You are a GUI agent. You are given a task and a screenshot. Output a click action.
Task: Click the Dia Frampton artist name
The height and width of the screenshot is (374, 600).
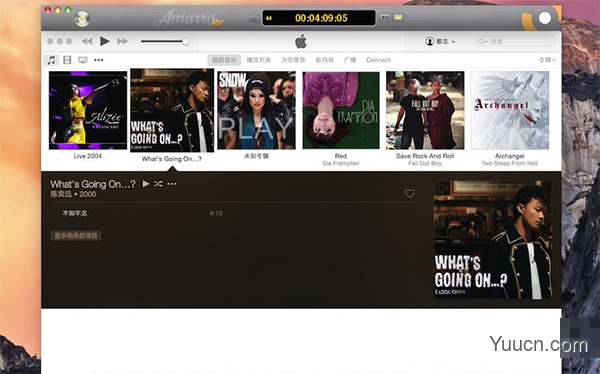pyautogui.click(x=341, y=163)
